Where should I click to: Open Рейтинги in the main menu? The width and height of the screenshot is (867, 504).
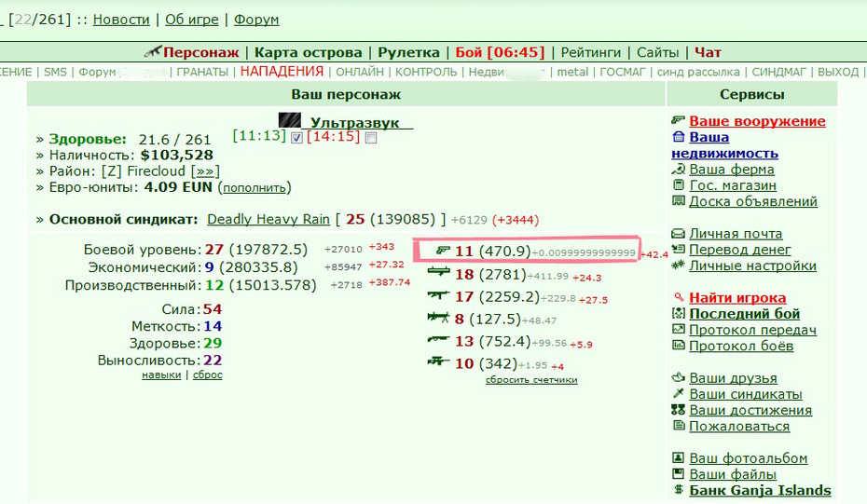coord(590,52)
